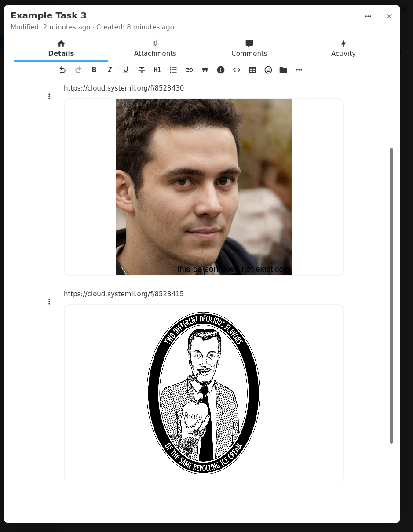
Task: Click the undo arrow in editor toolbar
Action: pos(62,70)
